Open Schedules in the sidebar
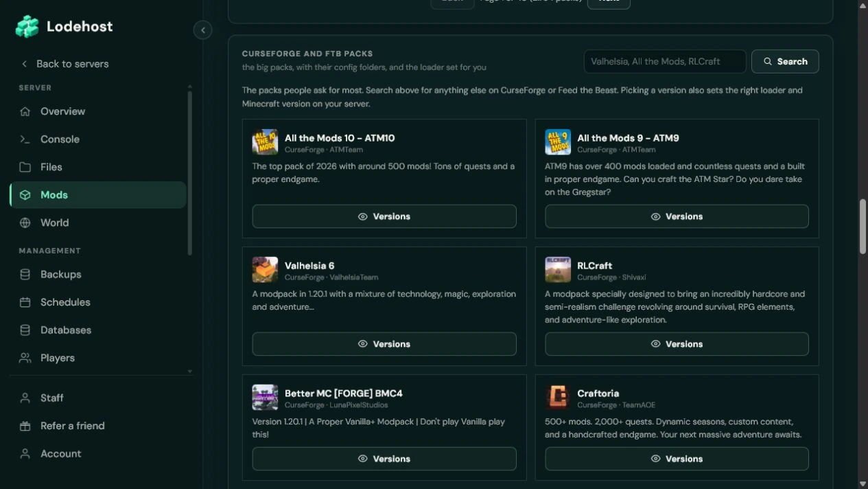Image resolution: width=868 pixels, height=489 pixels. coord(98,302)
